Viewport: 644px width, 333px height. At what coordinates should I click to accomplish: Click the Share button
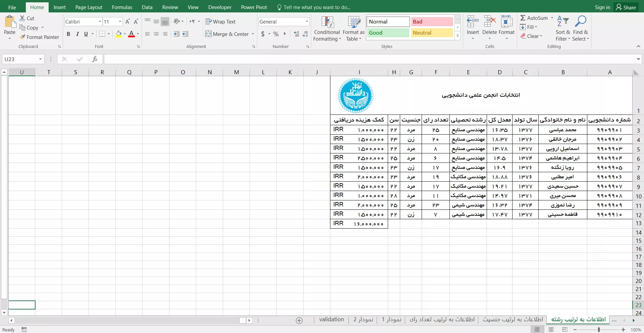coord(626,7)
